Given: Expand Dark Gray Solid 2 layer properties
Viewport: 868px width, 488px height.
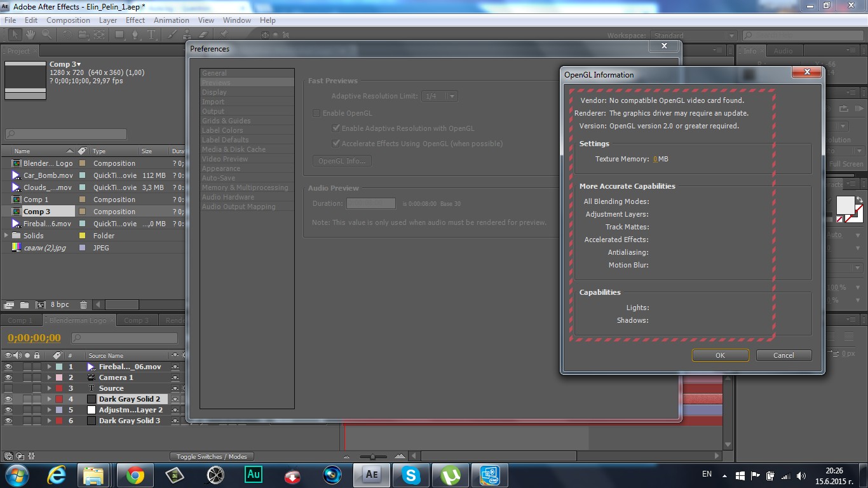Looking at the screenshot, I should tap(49, 399).
